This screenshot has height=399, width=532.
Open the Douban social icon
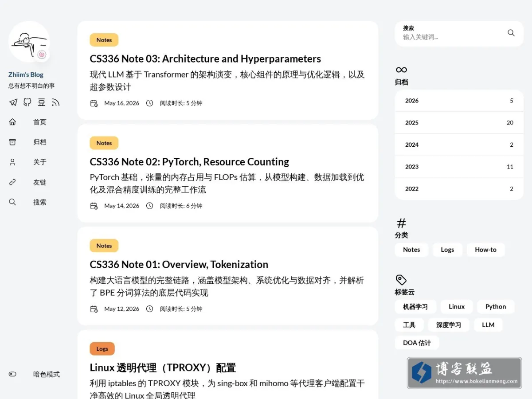42,102
